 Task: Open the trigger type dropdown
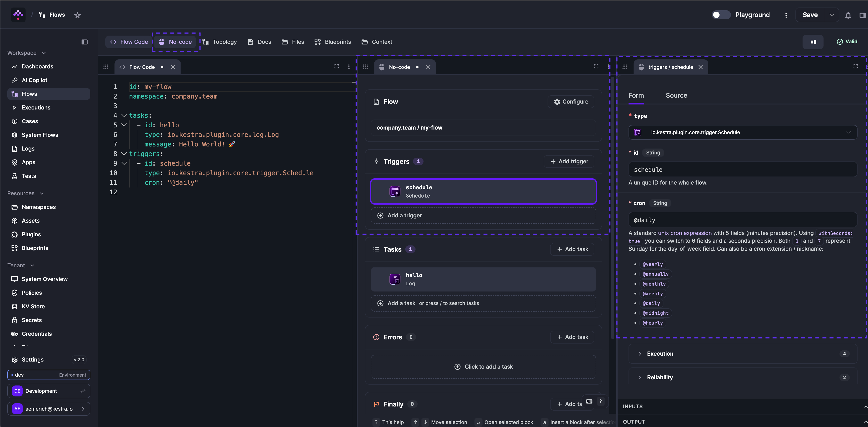[x=743, y=133]
